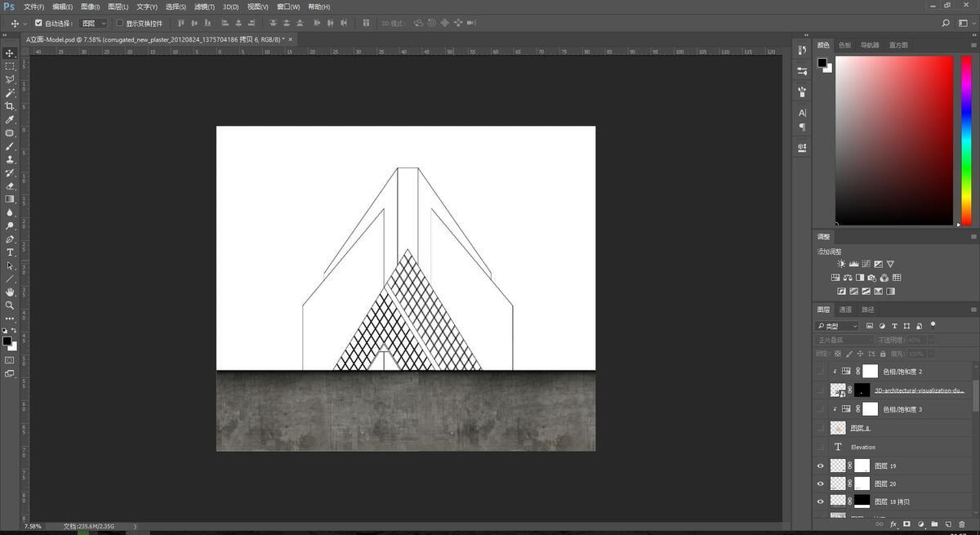Show the 色相/饱和度 2 adjustment layer
This screenshot has width=980, height=535.
(821, 371)
